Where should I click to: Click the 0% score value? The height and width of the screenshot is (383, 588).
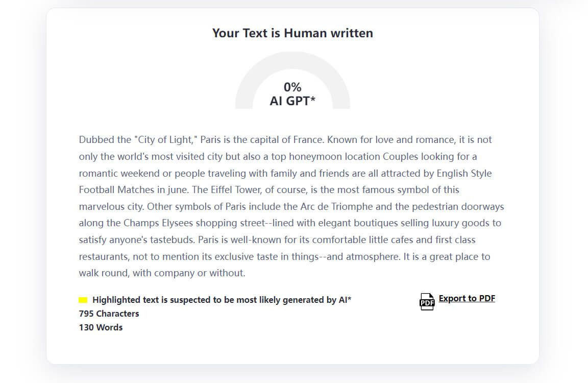[x=292, y=87]
